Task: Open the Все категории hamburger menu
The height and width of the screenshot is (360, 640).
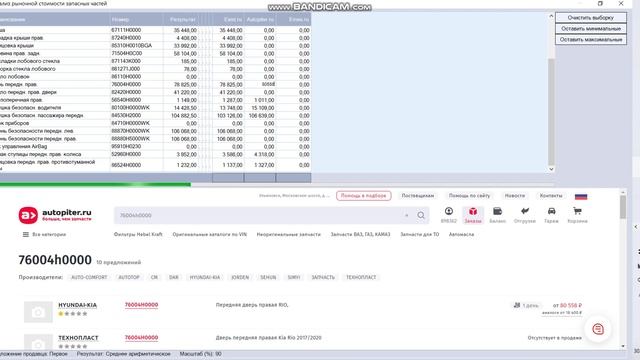Action: point(44,234)
